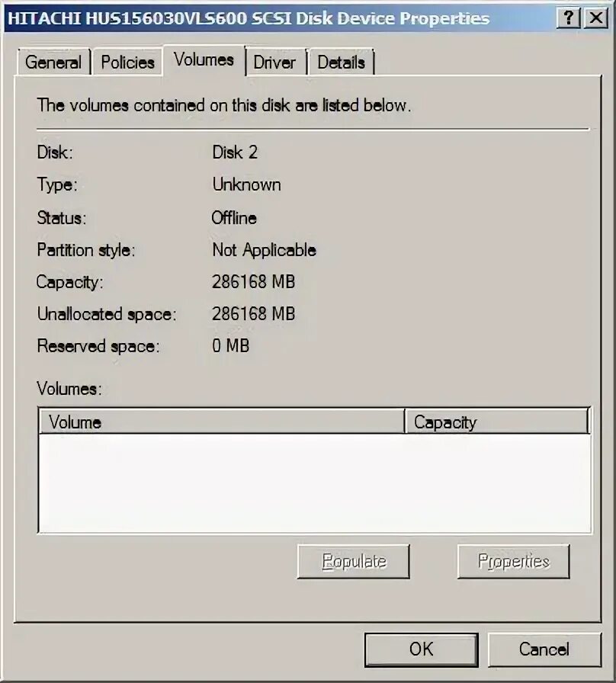Viewport: 616px width, 683px height.
Task: Click the '0 MB' reserved space value
Action: [x=231, y=346]
